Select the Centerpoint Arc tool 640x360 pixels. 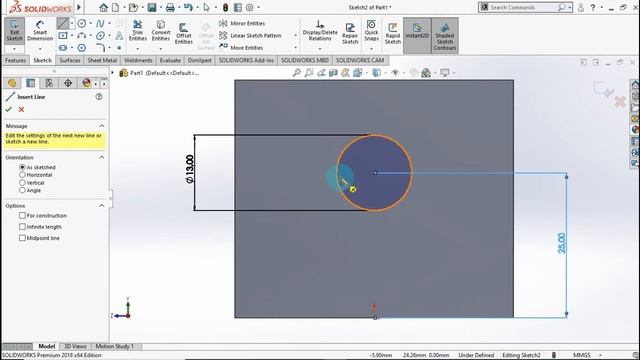point(82,36)
